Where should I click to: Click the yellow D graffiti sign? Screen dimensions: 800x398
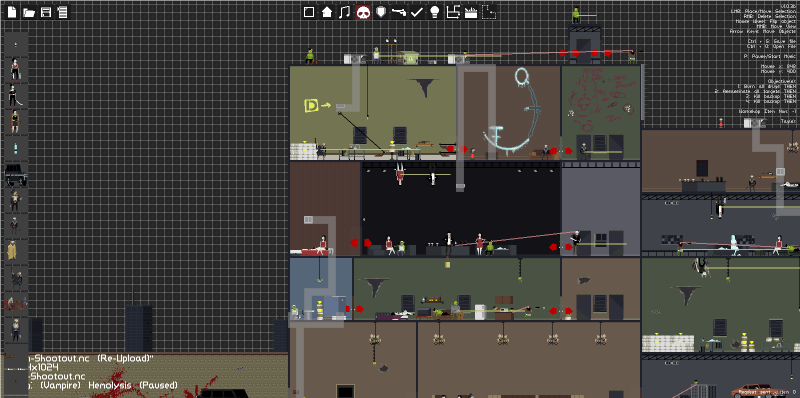click(x=311, y=106)
